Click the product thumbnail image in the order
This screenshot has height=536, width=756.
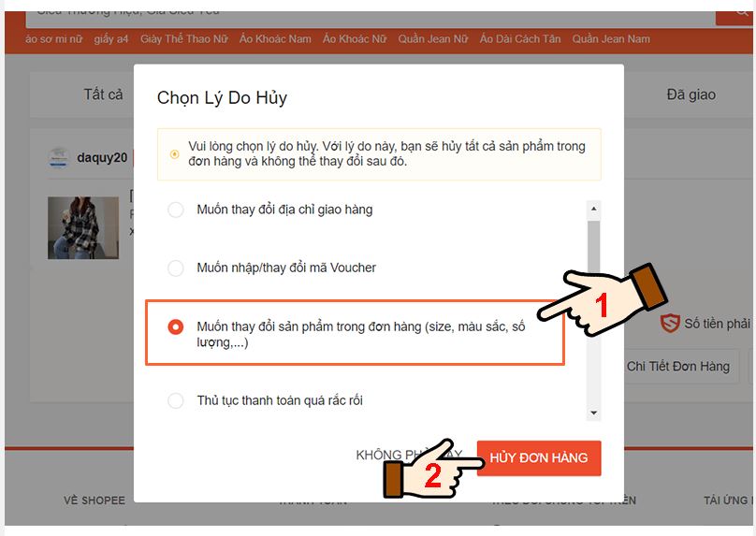coord(83,226)
